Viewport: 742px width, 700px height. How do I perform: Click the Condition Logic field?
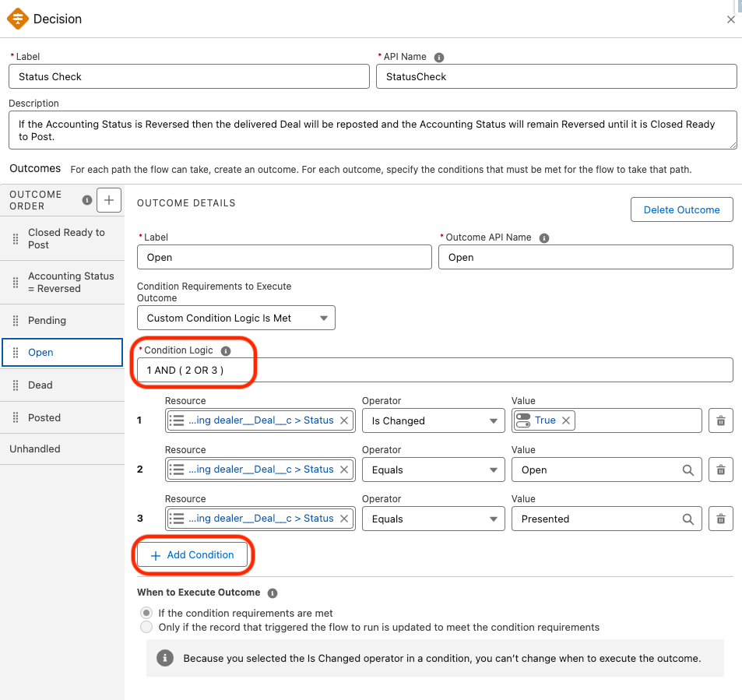tap(435, 370)
